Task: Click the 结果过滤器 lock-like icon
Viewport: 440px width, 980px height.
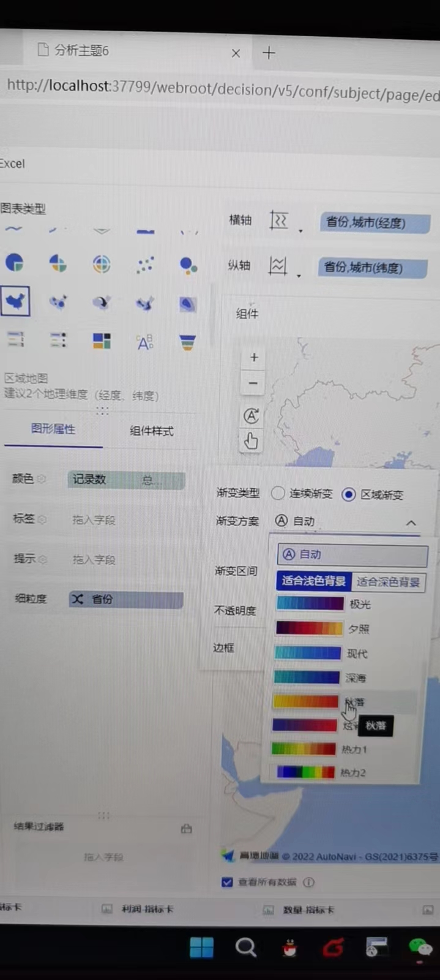Action: pos(187,829)
